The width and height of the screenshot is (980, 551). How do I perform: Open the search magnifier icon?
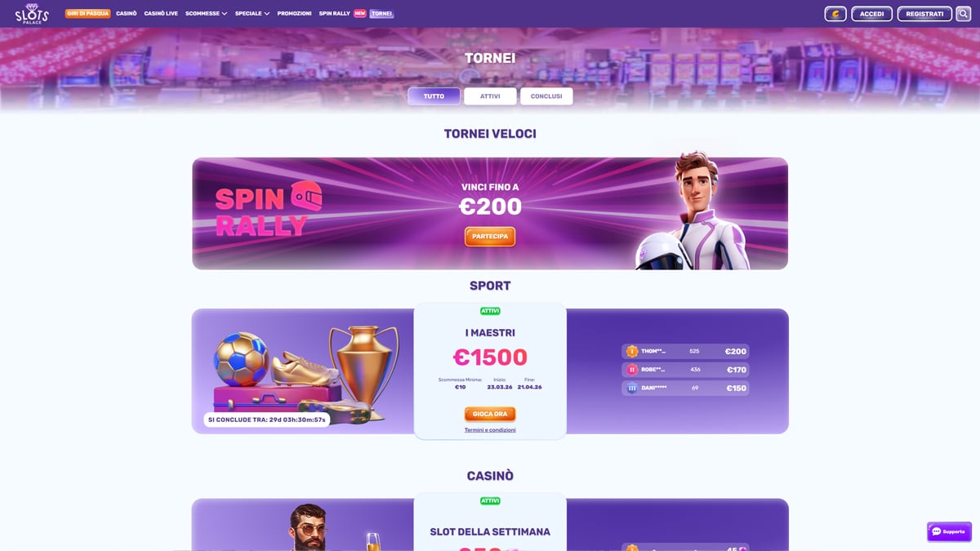[x=963, y=14]
